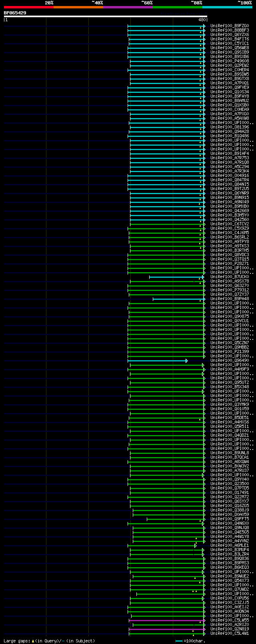Screen dimensions: 256x644
Task: Click label UniRef100_O81396
Action: pyautogui.click(x=230, y=127)
